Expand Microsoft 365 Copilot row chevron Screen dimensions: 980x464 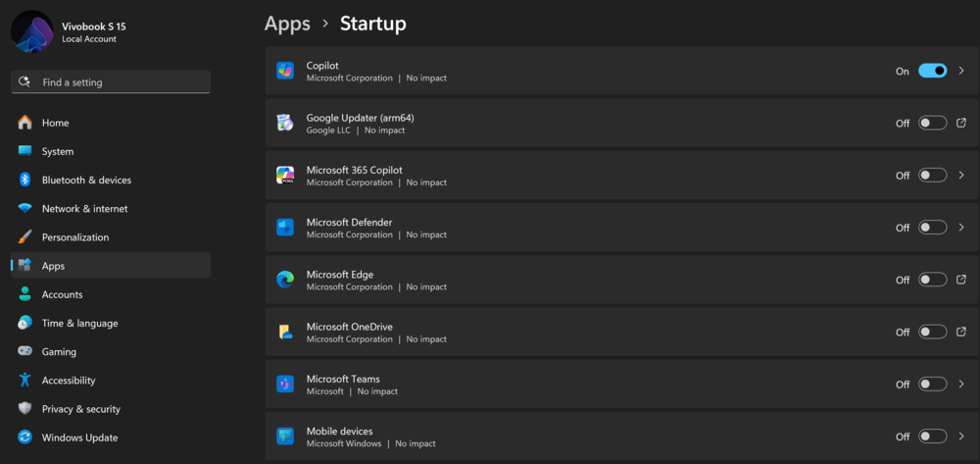(961, 175)
